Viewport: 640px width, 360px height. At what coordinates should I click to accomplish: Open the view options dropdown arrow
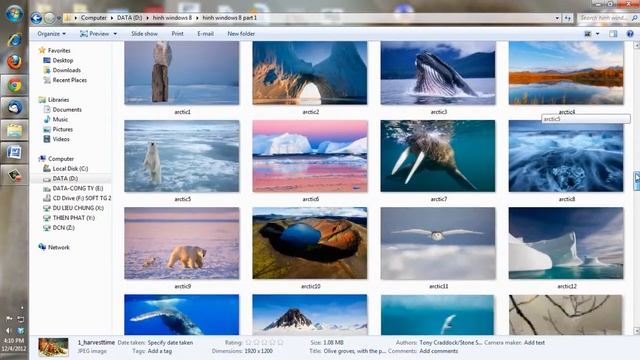point(598,34)
